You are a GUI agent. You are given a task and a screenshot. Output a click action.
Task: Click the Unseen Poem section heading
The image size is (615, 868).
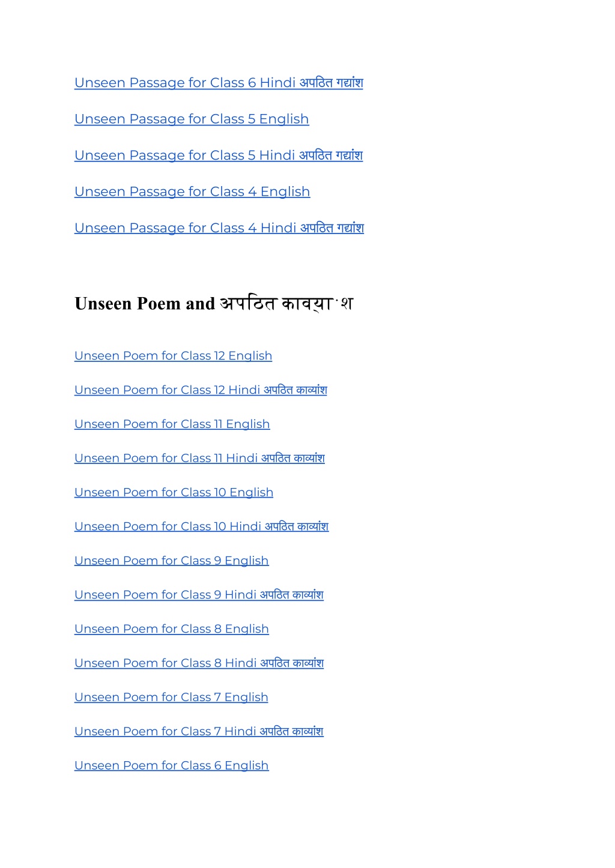[214, 304]
